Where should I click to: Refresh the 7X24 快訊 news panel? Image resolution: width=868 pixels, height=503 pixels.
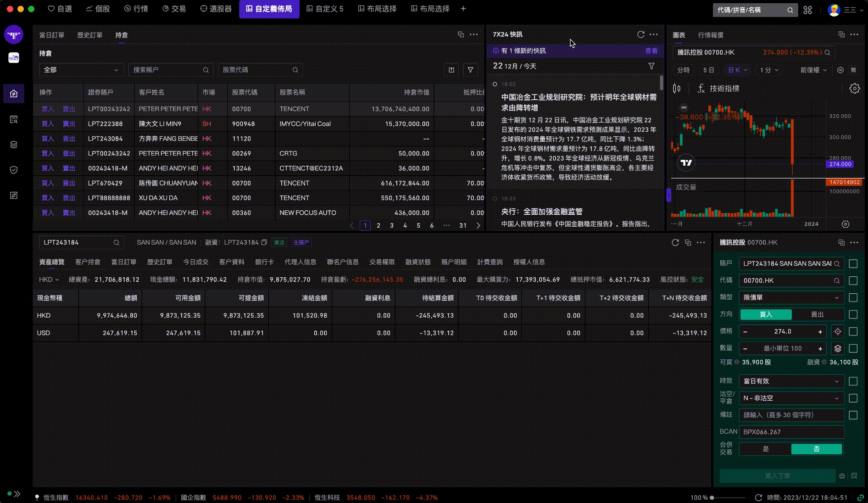pyautogui.click(x=641, y=34)
